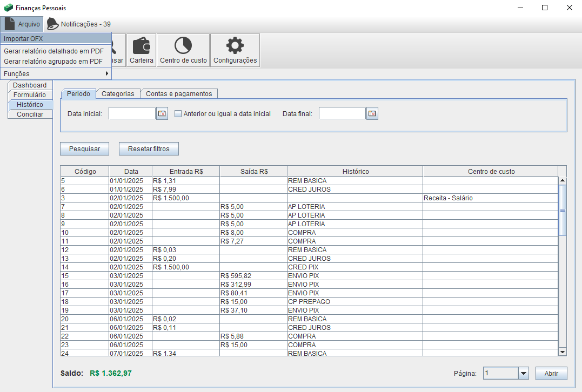Click the Notificações bell icon

(x=52, y=24)
